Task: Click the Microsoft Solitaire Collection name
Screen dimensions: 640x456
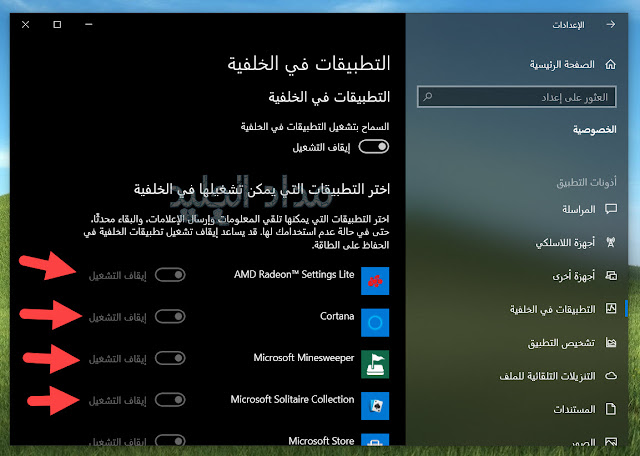Action: pos(292,399)
